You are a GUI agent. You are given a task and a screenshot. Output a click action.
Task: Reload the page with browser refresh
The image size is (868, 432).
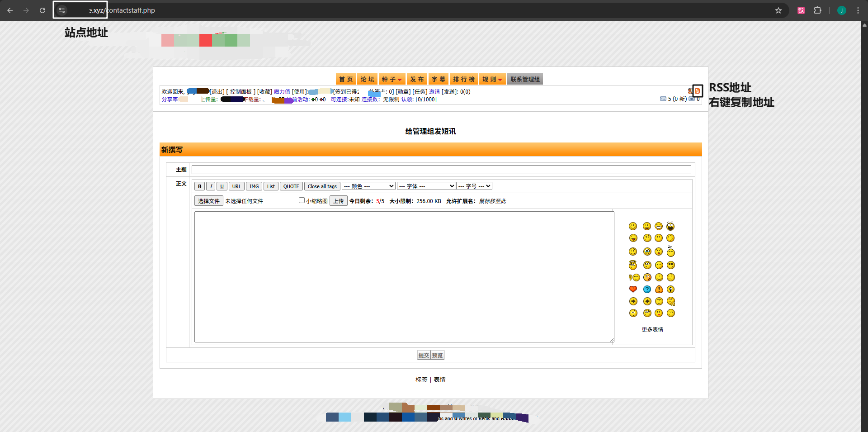click(42, 10)
